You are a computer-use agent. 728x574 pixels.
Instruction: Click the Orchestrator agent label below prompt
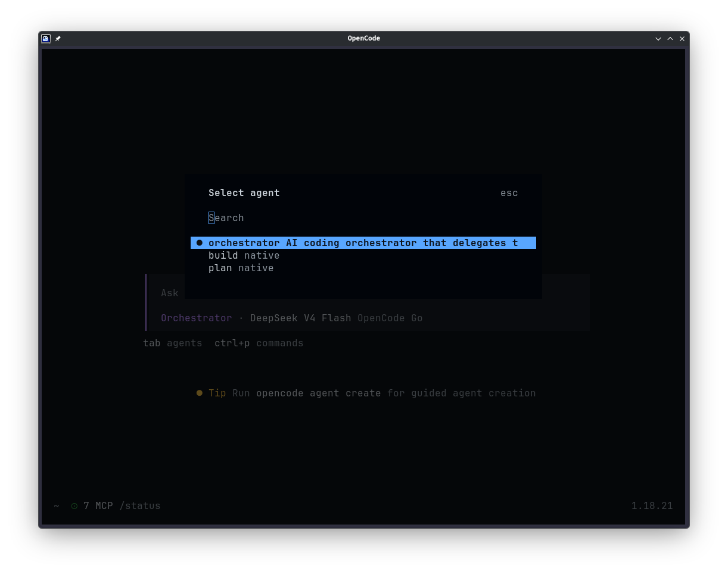197,318
